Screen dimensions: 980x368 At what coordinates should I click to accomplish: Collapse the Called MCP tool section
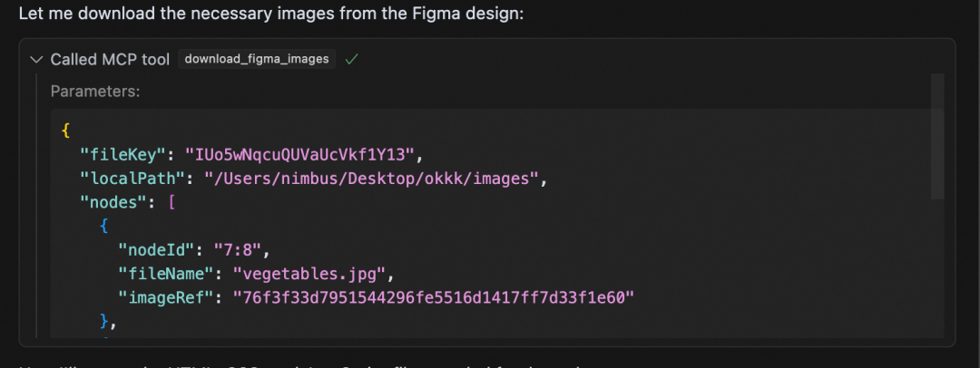tap(35, 59)
